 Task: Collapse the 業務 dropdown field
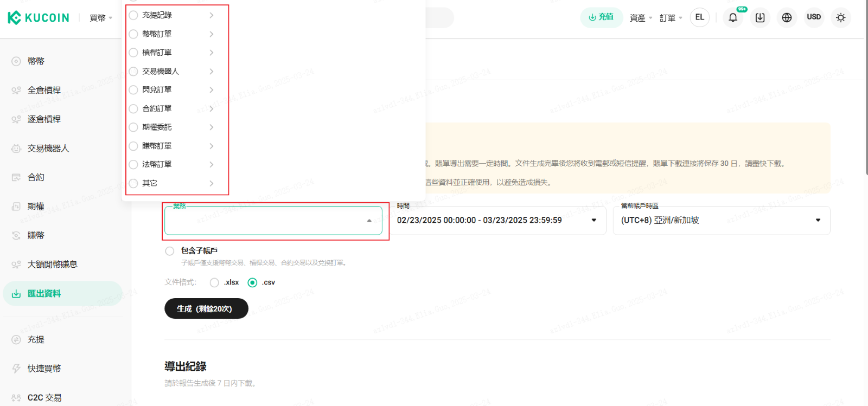click(273, 221)
